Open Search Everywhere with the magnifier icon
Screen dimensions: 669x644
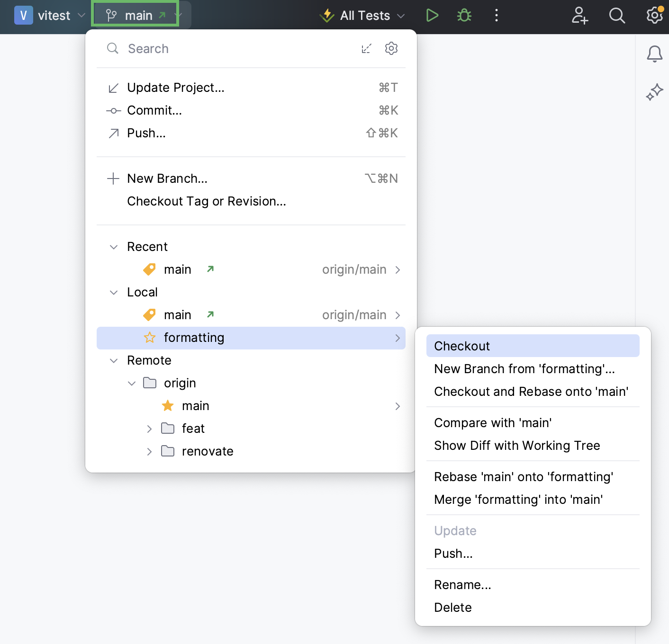click(617, 15)
